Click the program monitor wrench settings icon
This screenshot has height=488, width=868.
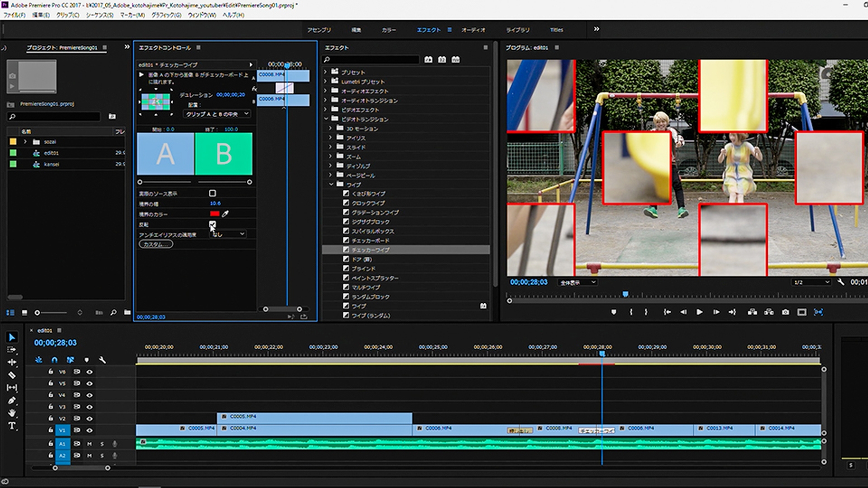(840, 282)
